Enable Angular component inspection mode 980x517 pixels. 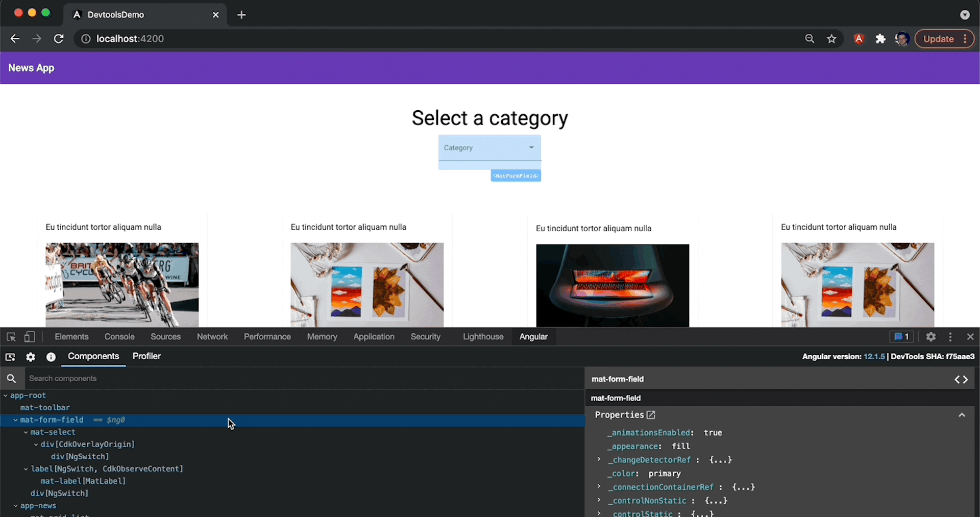(10, 357)
